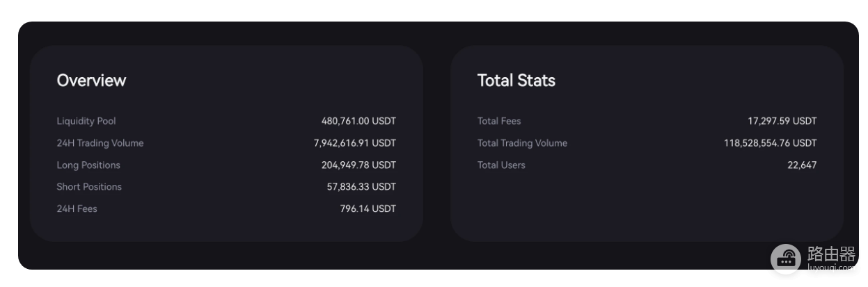Select the Total Users label
This screenshot has height=287, width=868.
click(501, 165)
